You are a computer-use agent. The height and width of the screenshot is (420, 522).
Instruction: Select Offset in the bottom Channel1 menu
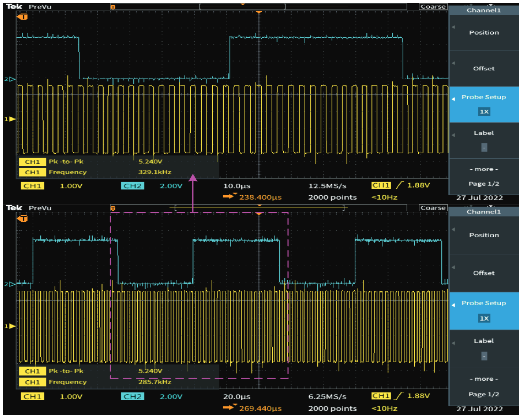(x=484, y=273)
